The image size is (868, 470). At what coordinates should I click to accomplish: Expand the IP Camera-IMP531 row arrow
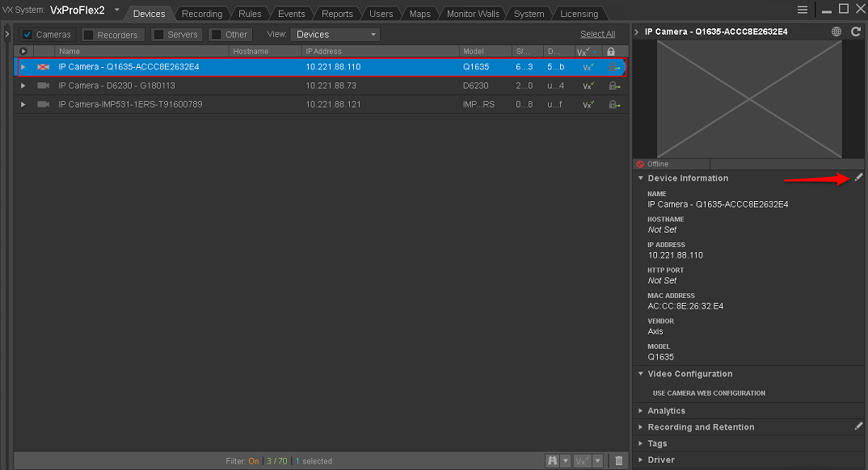[23, 104]
